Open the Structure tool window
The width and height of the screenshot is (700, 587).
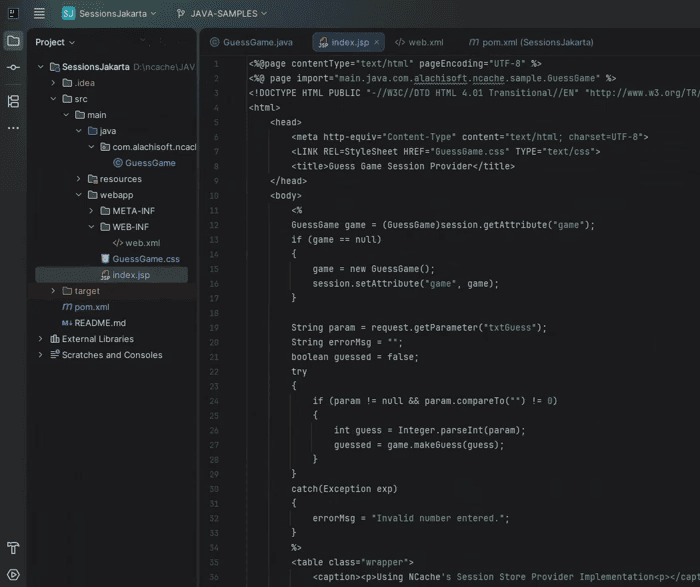tap(13, 101)
